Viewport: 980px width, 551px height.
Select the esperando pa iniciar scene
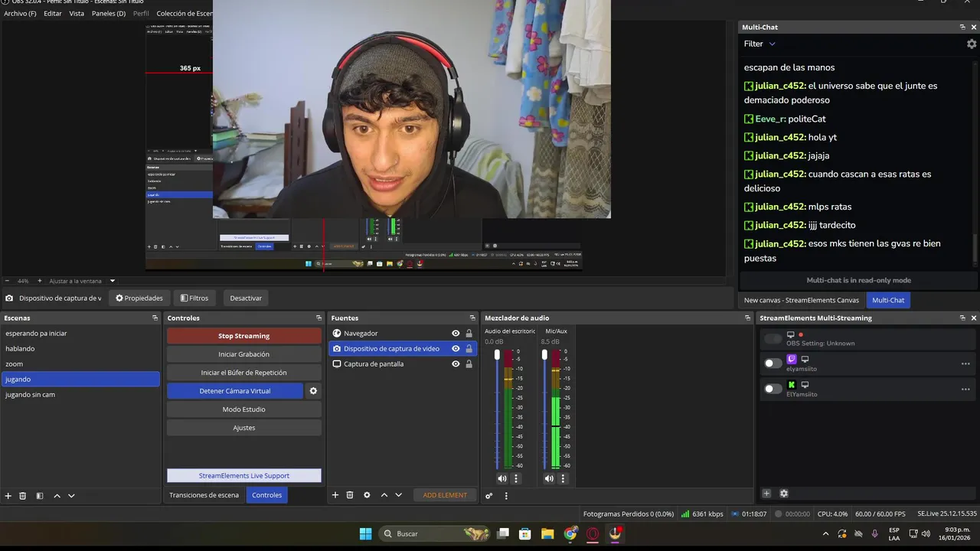pyautogui.click(x=80, y=334)
